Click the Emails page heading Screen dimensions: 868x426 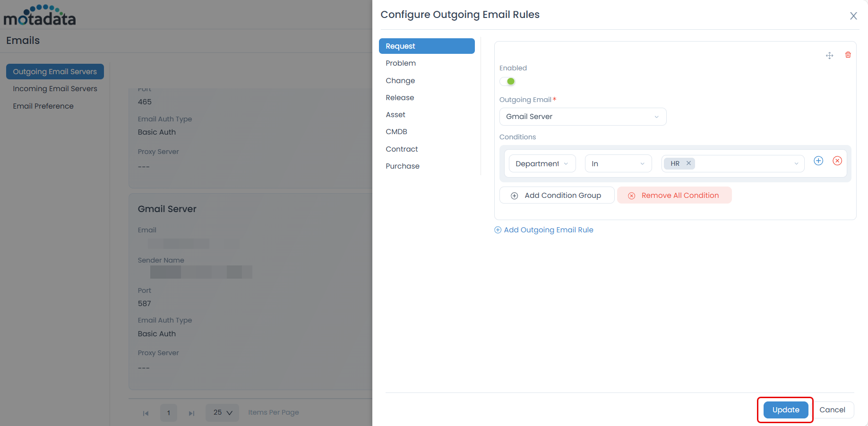pos(23,41)
